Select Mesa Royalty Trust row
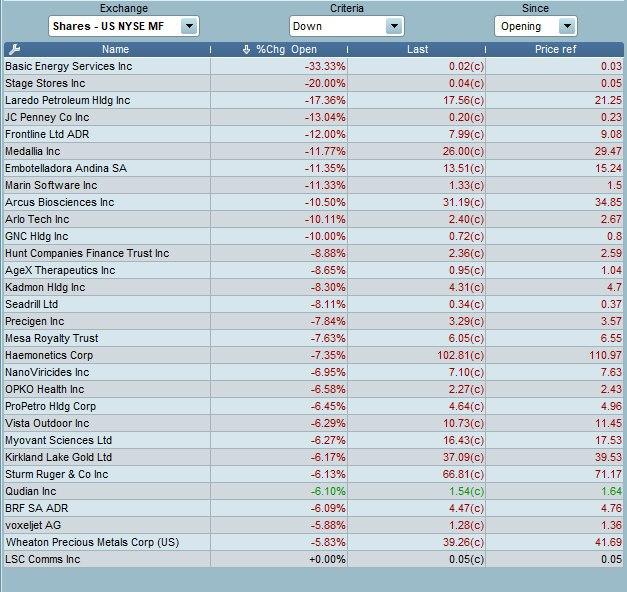 314,338
